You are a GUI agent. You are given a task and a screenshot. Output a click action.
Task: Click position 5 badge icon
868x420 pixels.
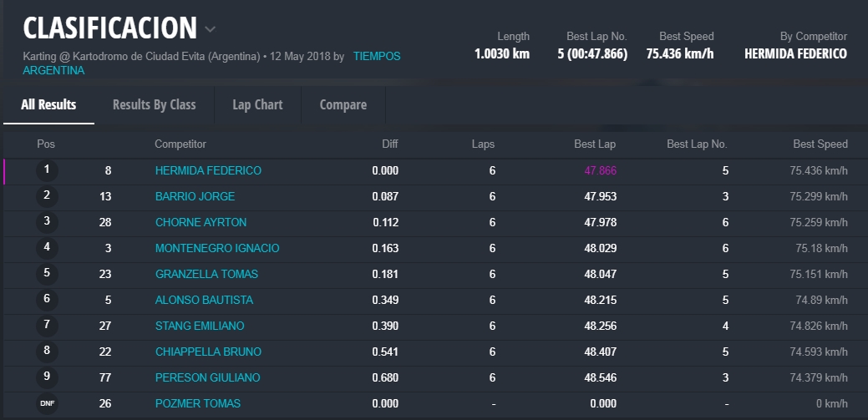coord(47,274)
